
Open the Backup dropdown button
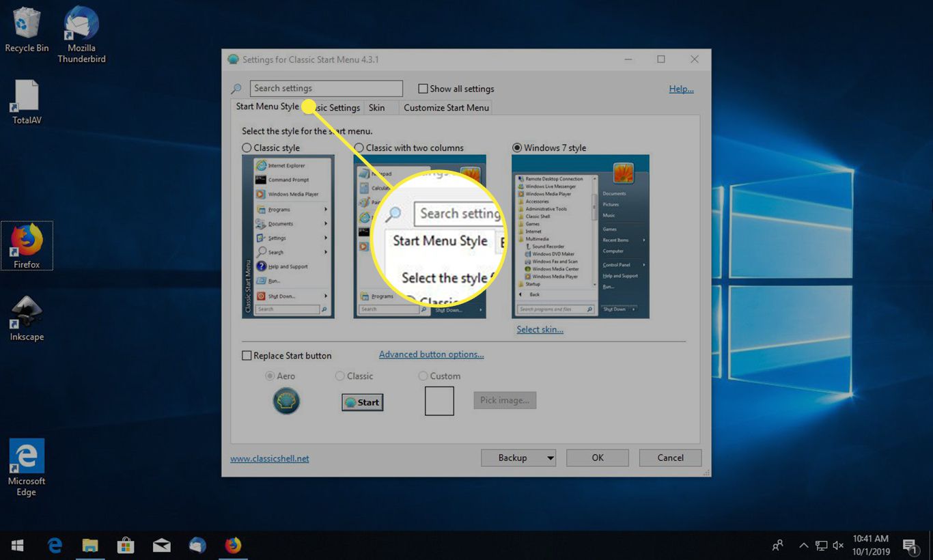(518, 458)
